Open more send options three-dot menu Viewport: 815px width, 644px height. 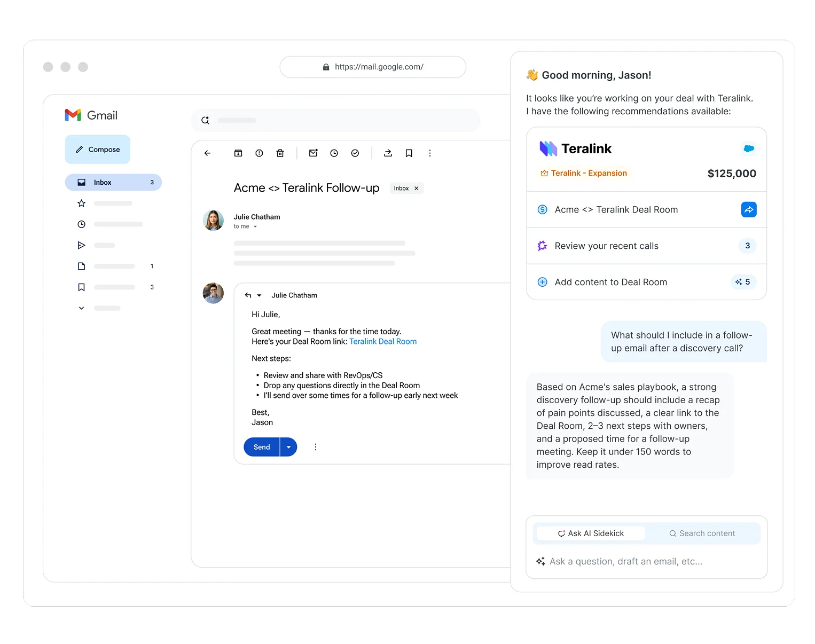316,447
